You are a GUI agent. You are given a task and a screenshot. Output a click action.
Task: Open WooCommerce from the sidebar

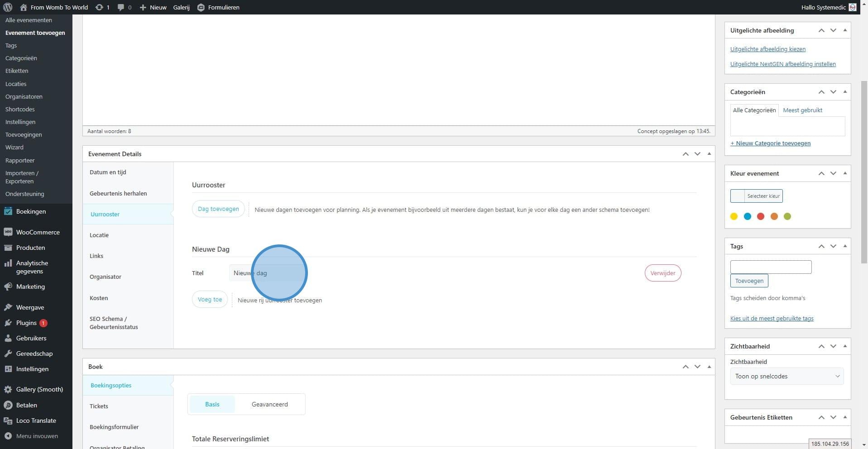(x=38, y=232)
